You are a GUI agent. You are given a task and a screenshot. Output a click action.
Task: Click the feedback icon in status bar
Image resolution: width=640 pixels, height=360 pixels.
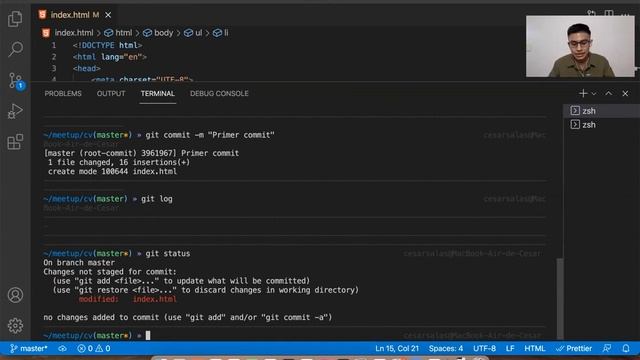click(x=607, y=349)
